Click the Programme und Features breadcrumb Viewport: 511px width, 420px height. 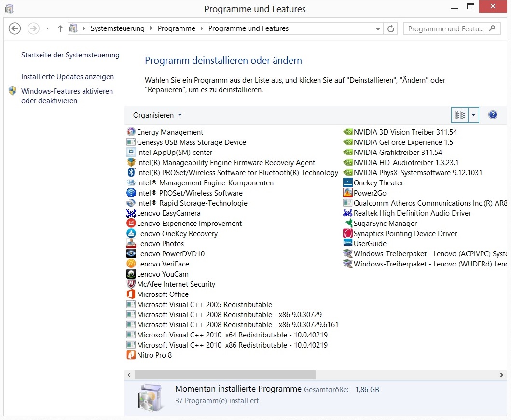point(249,28)
